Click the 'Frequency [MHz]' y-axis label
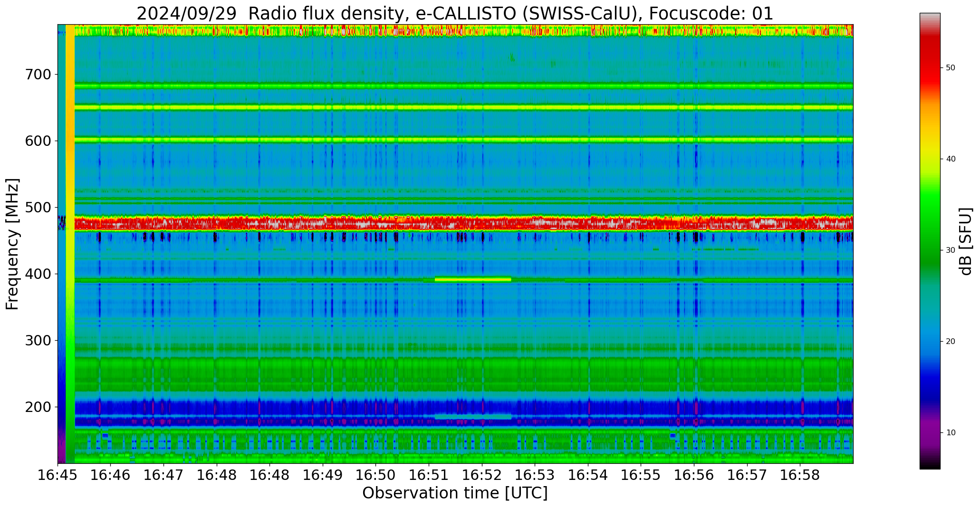Screen dimensions: 980x507 click(x=13, y=244)
